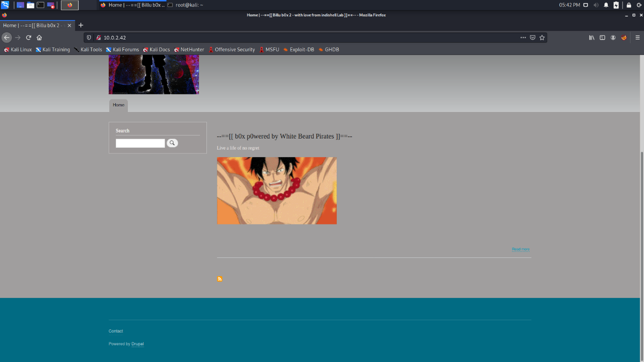Toggle the muted volume icon in panel
This screenshot has width=644, height=362.
click(x=596, y=5)
